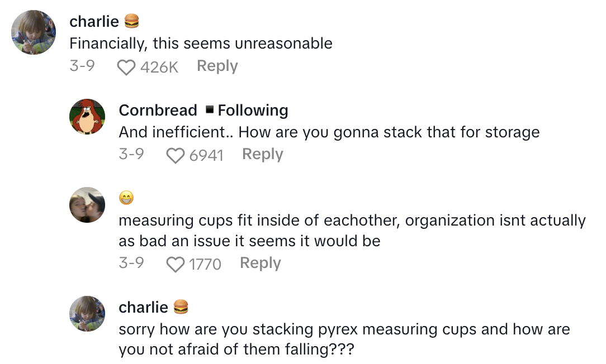Click the 426K like count
The image size is (606, 364).
click(x=159, y=67)
